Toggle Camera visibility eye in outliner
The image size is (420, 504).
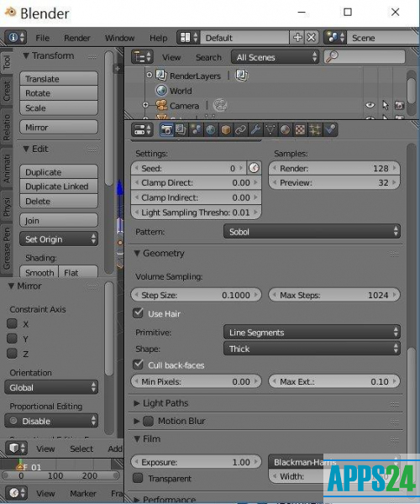point(370,105)
